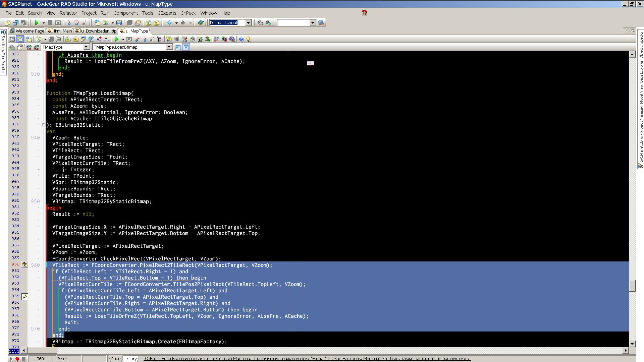Click the CnPack lightbulb icon
Image resolution: width=644 pixels, height=362 pixels.
pyautogui.click(x=249, y=39)
